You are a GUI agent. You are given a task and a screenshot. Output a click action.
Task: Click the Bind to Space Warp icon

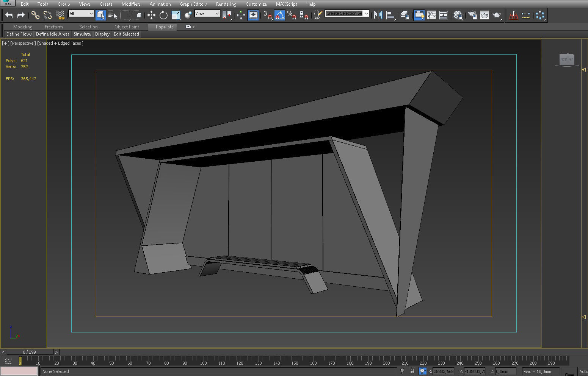(x=60, y=15)
